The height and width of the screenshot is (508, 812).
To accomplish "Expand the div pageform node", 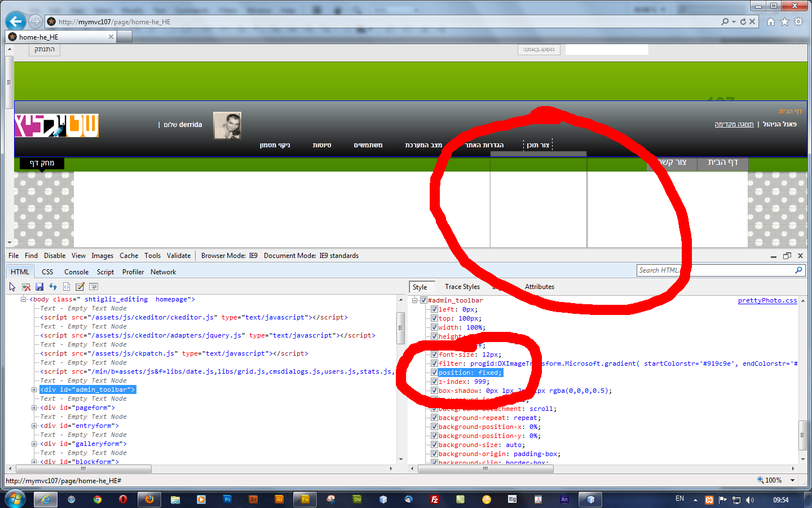I will [x=34, y=408].
